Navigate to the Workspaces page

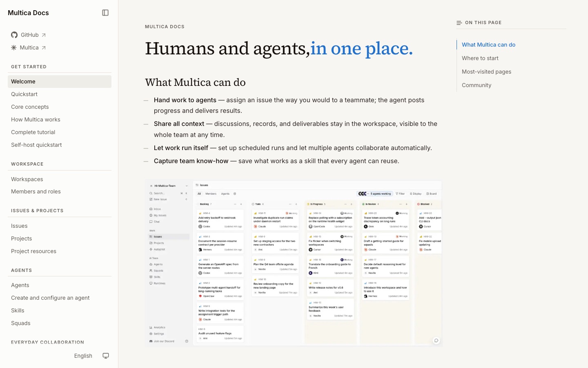(60, 179)
